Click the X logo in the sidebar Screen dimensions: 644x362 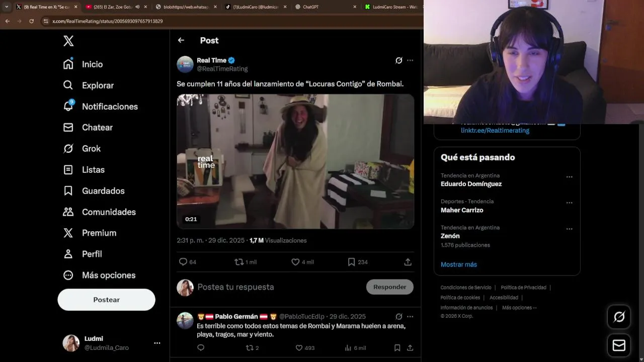(x=68, y=41)
